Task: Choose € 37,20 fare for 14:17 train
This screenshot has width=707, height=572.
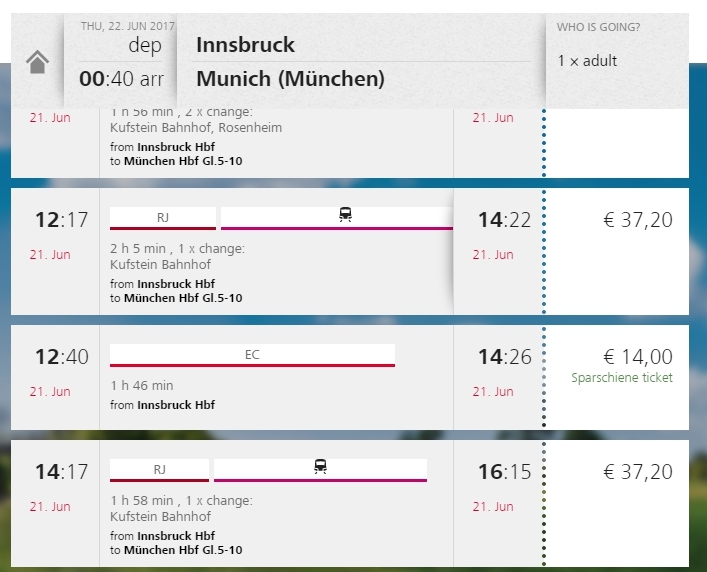Action: pos(638,472)
